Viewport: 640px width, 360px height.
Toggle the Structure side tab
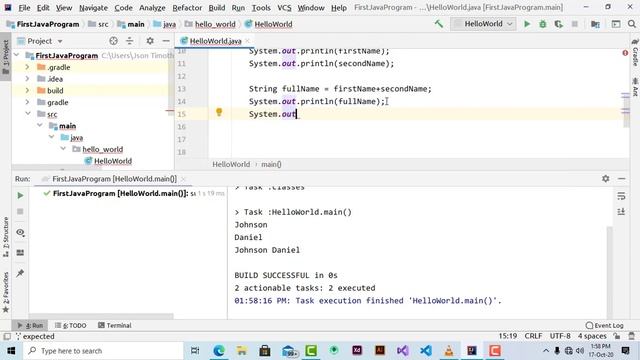(6, 237)
